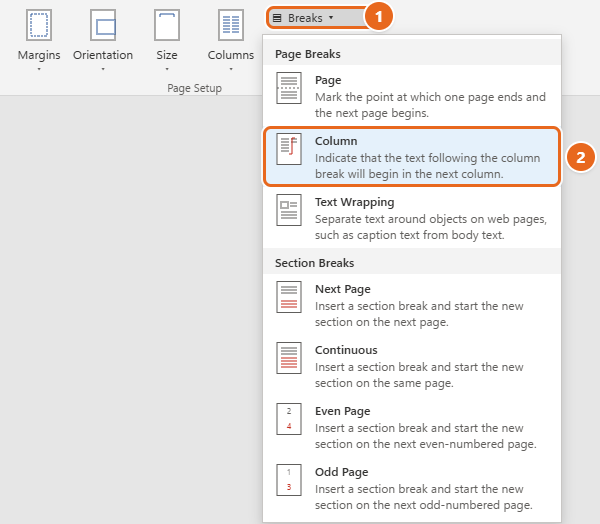The width and height of the screenshot is (600, 524).
Task: Click the Breaks button label
Action: pyautogui.click(x=305, y=18)
